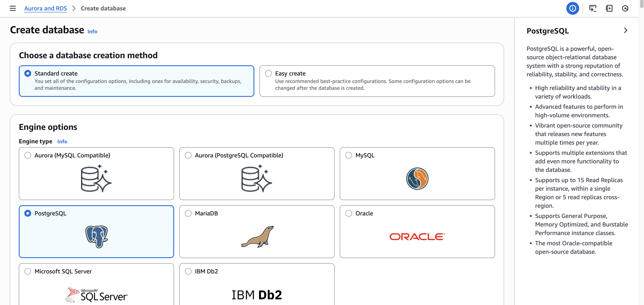Go to Aurora and RDS breadcrumb
Image resolution: width=644 pixels, height=305 pixels.
(x=45, y=8)
